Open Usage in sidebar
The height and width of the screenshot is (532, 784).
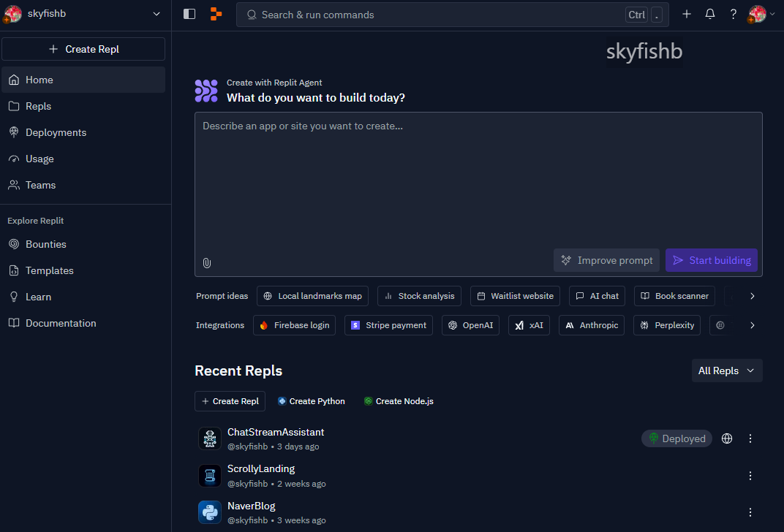coord(83,159)
